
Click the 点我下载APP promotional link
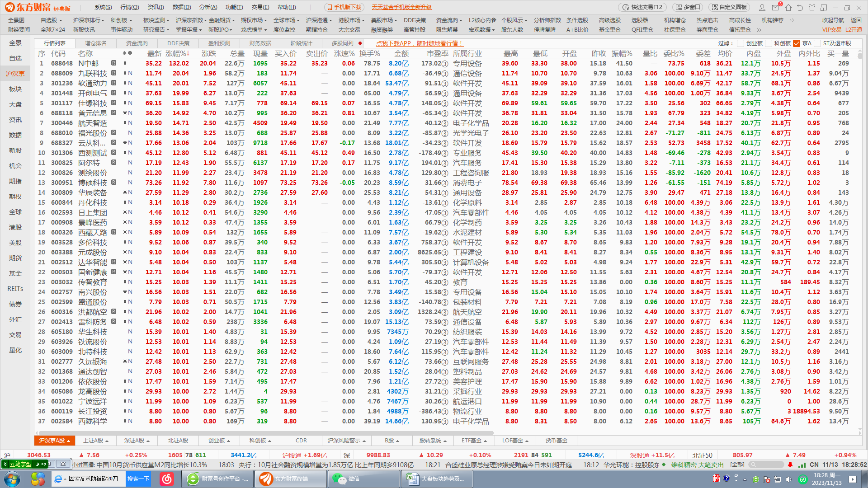coord(420,43)
